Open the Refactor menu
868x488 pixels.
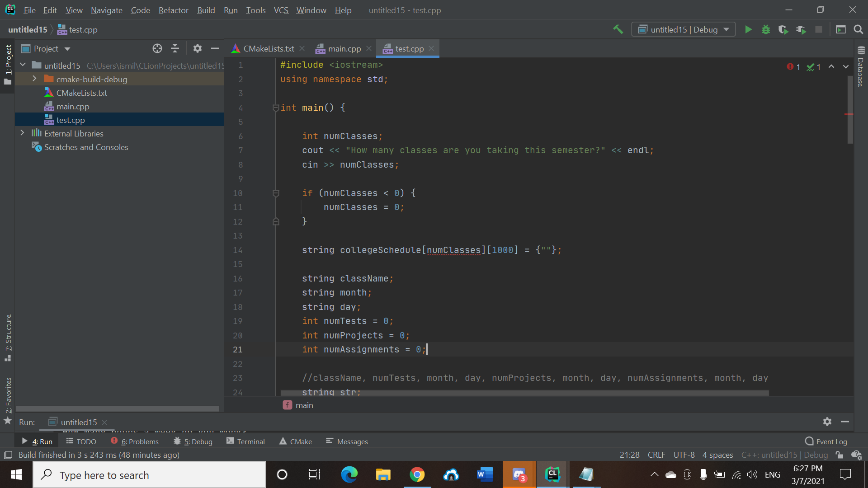pos(173,10)
